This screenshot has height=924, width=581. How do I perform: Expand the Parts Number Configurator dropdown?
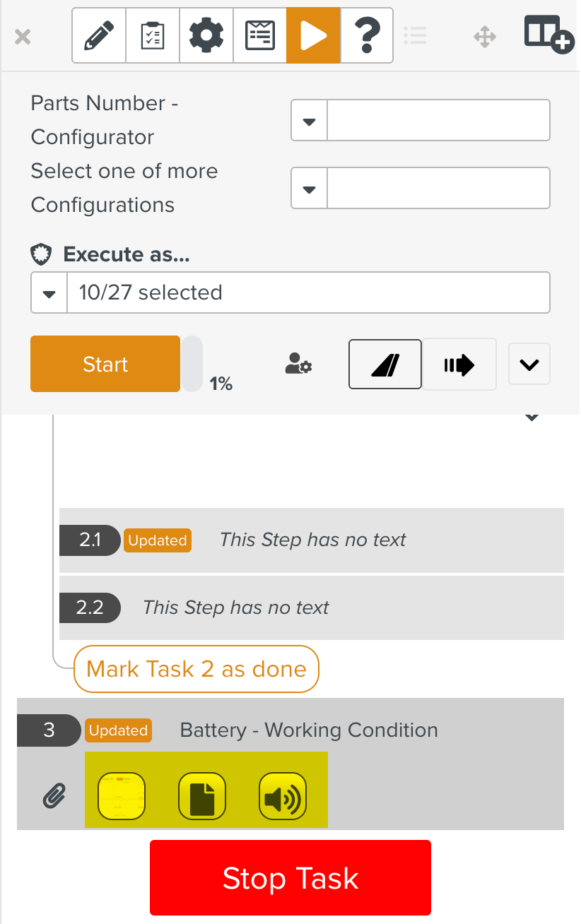309,121
